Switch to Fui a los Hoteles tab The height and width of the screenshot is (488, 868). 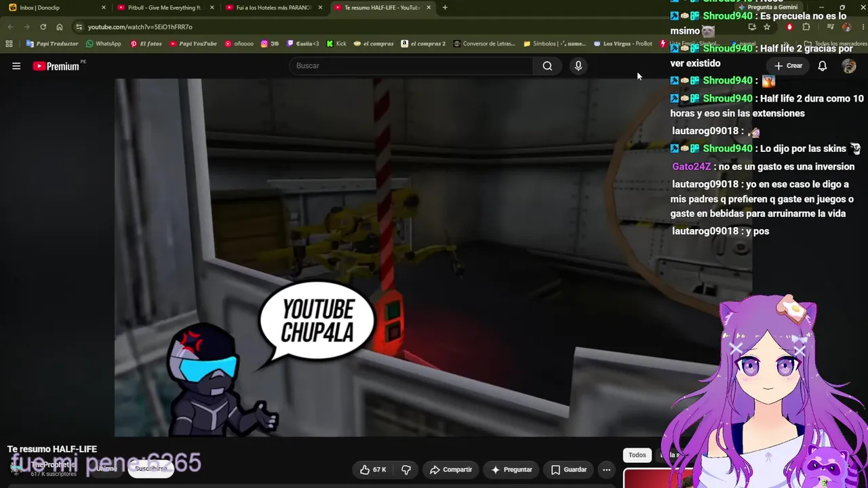(x=274, y=7)
